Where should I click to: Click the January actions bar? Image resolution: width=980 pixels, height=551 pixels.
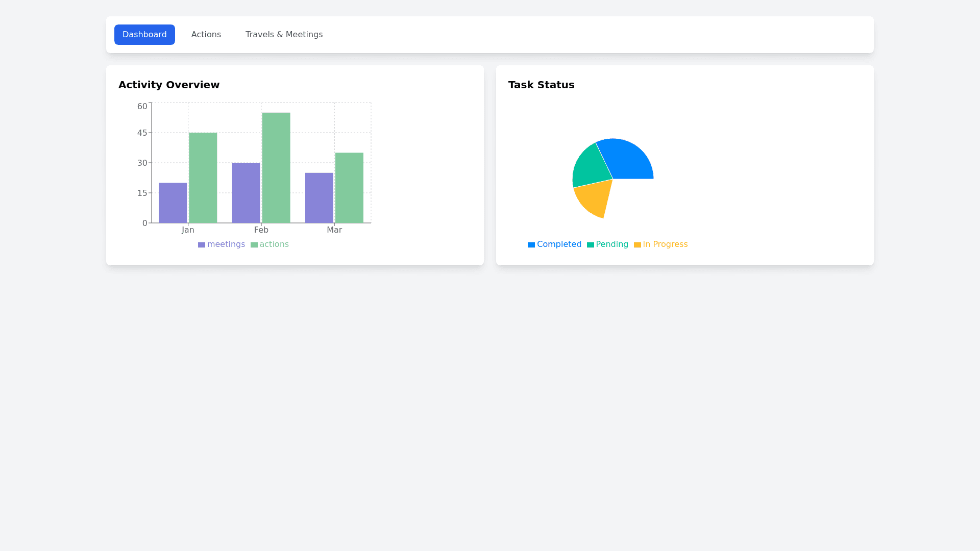203,178
